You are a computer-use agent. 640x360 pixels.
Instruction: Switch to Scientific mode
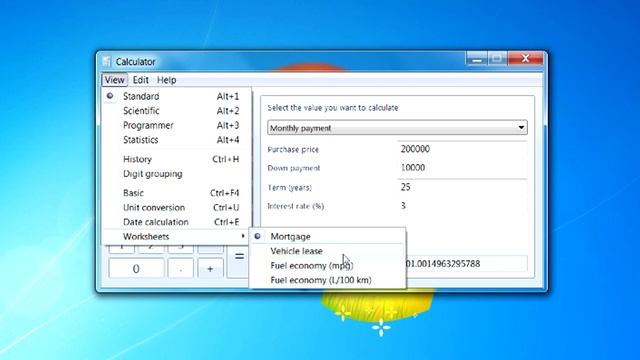(x=176, y=111)
